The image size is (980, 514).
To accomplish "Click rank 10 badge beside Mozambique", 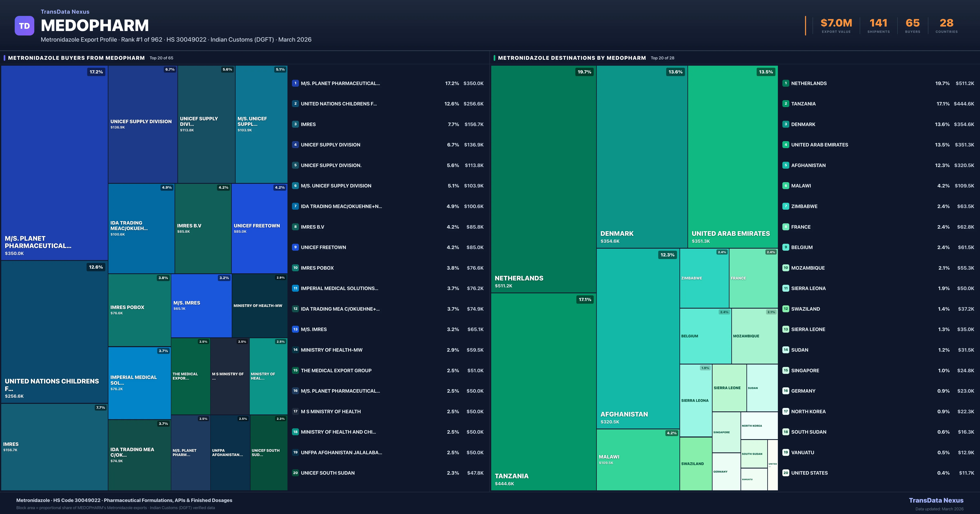I will 786,268.
